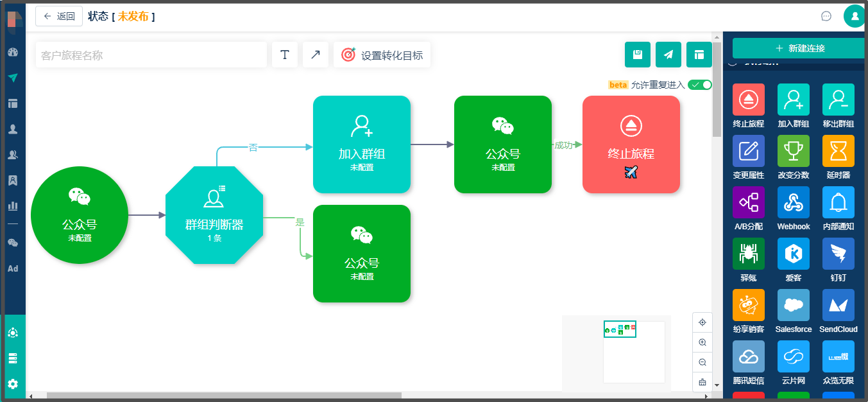
Task: Select the 云片网 component icon
Action: click(x=794, y=356)
